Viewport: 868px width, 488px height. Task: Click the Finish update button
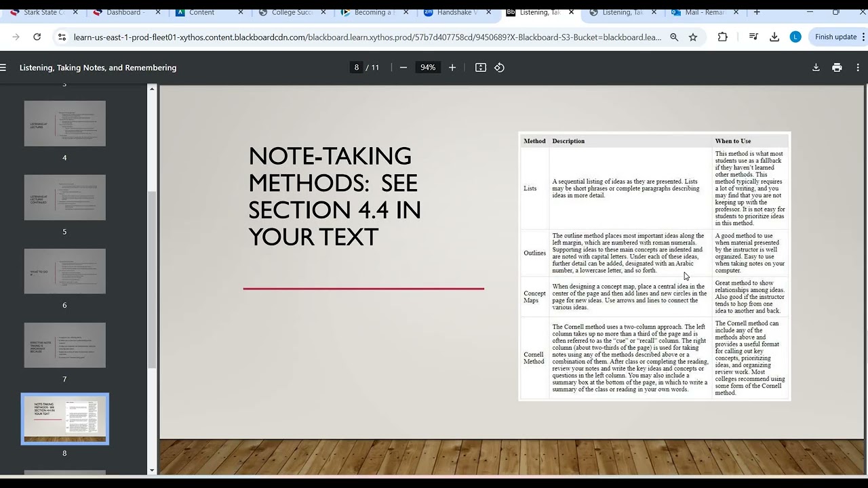click(x=835, y=37)
